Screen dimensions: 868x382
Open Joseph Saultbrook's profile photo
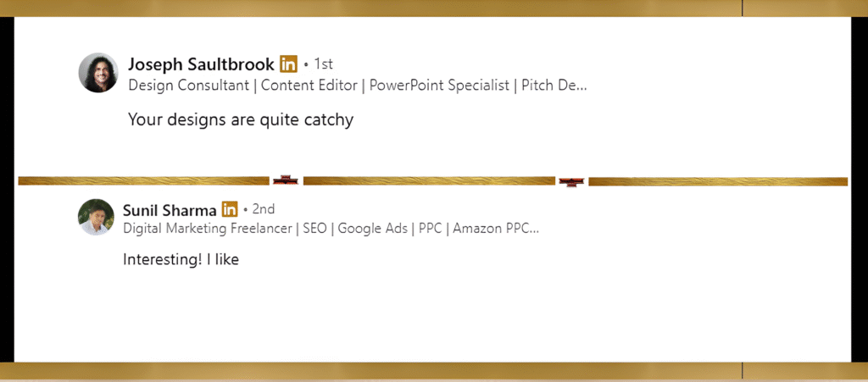(98, 73)
